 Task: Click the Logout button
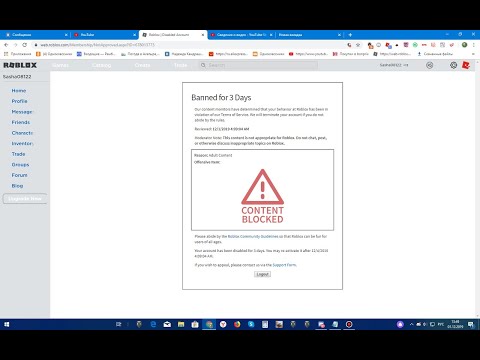coord(262,274)
